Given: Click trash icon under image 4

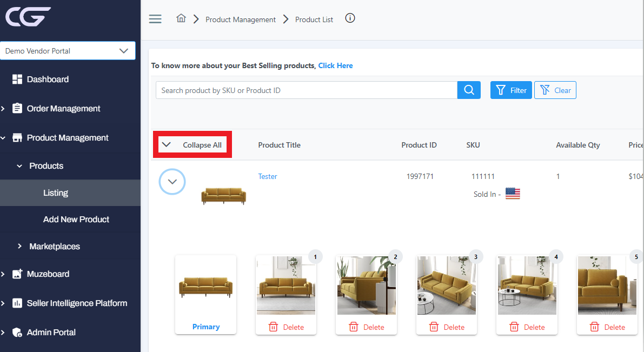Looking at the screenshot, I should [514, 327].
